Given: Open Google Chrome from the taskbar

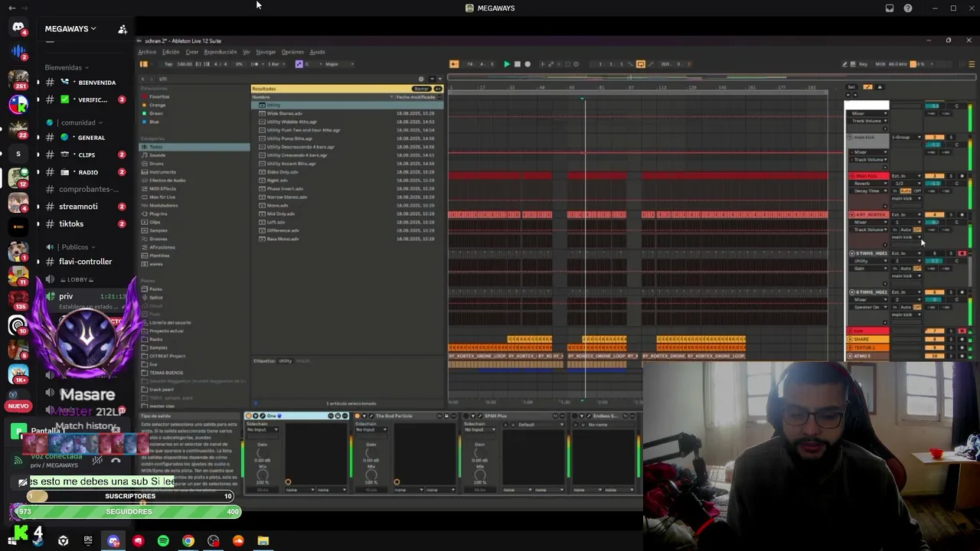Looking at the screenshot, I should point(188,541).
